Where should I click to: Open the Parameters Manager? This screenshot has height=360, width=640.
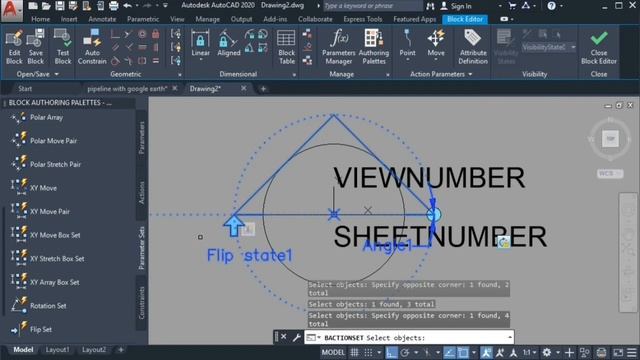[x=338, y=47]
